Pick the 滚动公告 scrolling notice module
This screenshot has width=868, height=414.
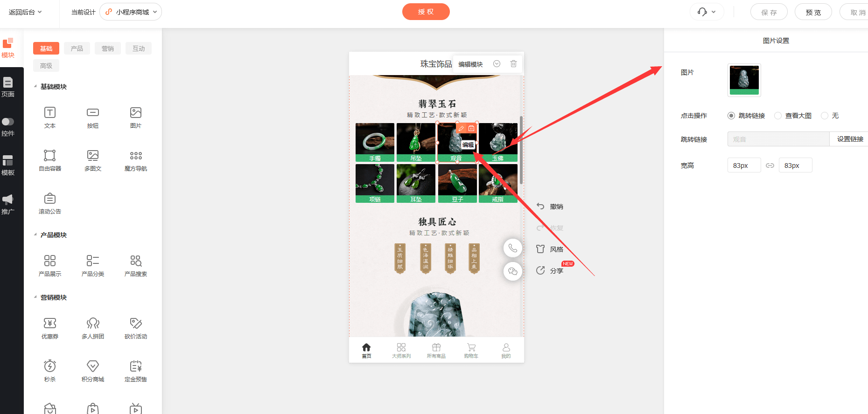(50, 203)
